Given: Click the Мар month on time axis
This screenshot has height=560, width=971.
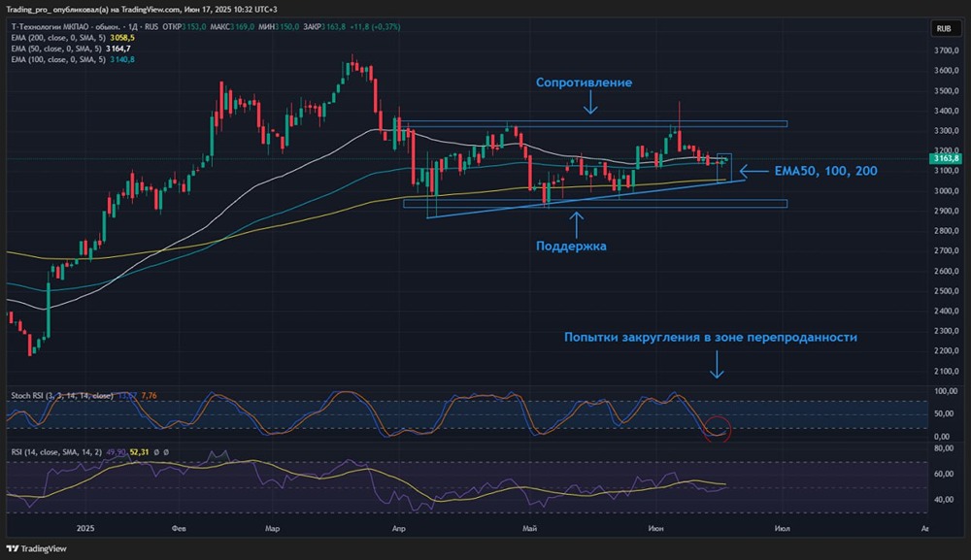Looking at the screenshot, I should click(272, 528).
